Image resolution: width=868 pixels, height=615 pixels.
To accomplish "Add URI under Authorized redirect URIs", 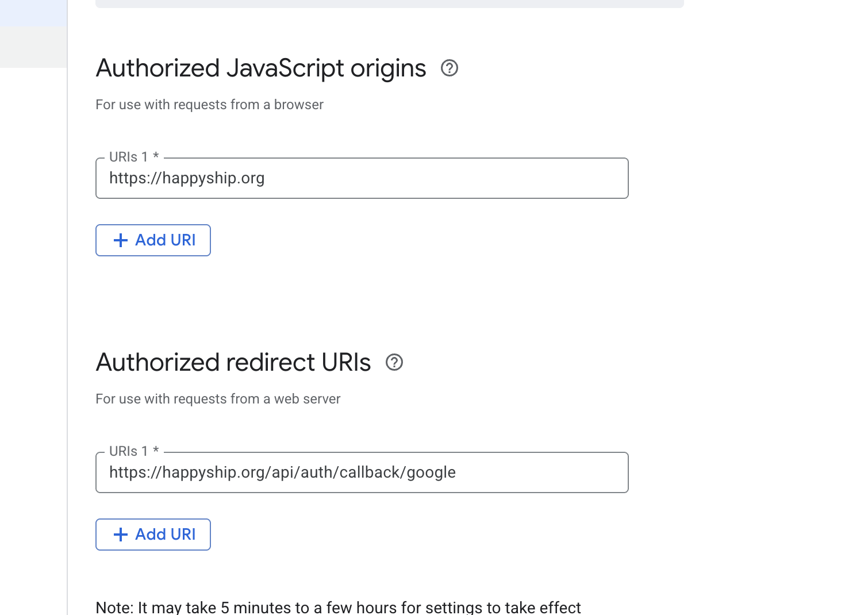I will tap(153, 535).
